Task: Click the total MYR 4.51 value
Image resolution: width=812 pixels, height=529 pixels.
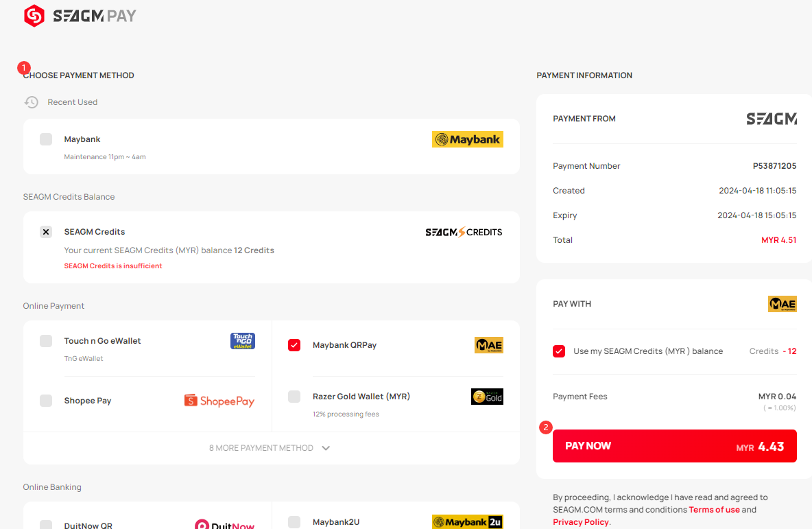Action: (x=779, y=240)
